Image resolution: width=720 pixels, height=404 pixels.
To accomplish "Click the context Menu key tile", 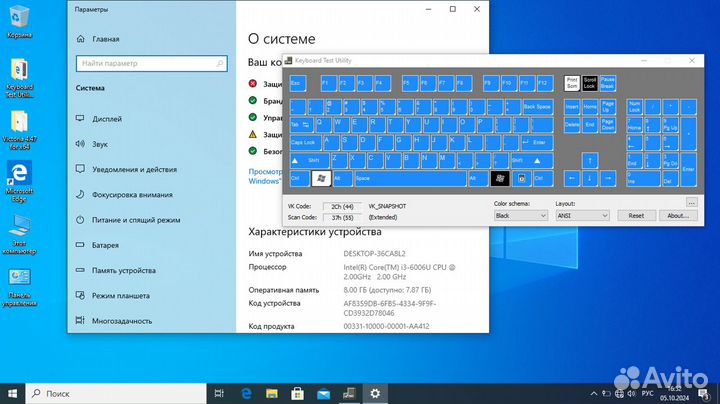I will pos(522,178).
